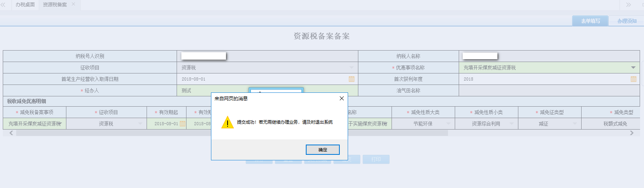Click the 减免性质小类 column header

pyautogui.click(x=486, y=112)
